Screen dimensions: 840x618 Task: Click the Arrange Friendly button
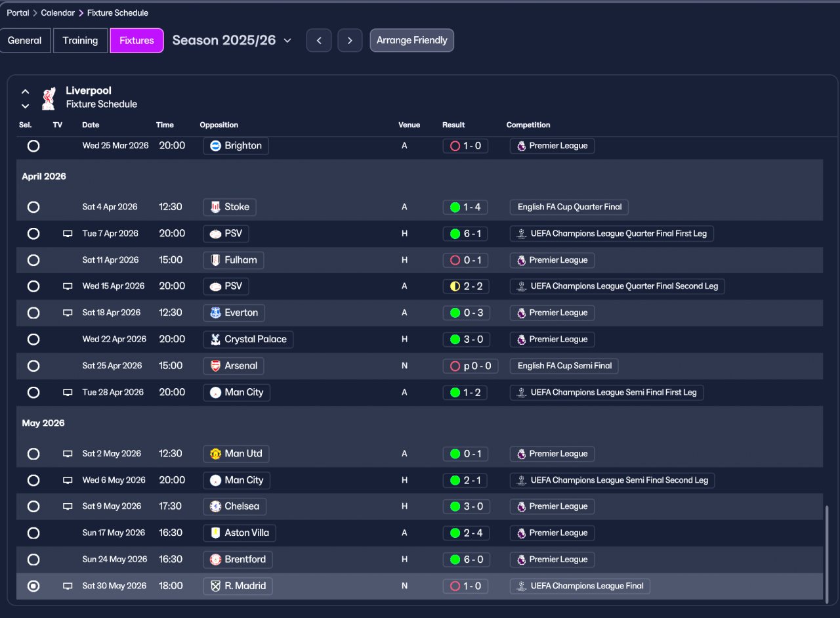(411, 41)
